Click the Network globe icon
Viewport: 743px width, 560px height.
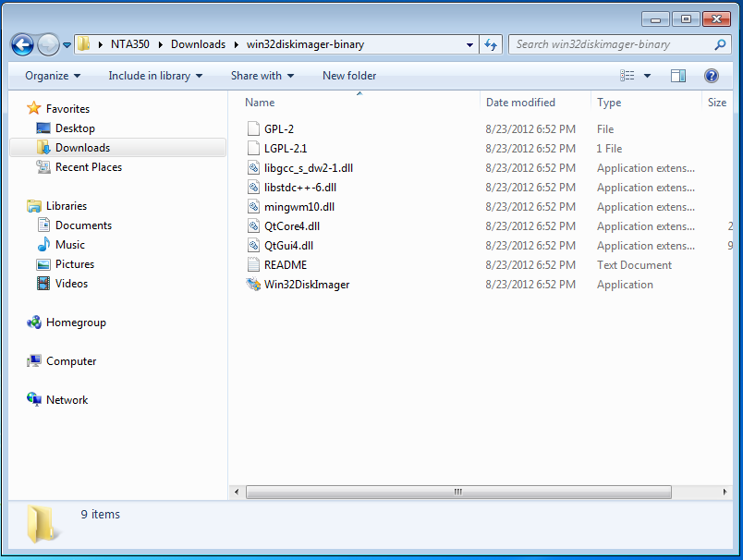[33, 399]
